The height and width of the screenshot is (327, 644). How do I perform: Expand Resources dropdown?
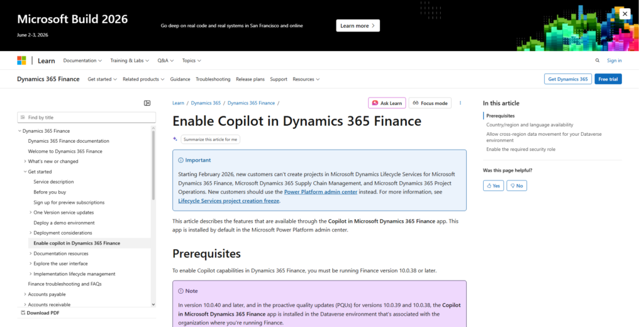306,79
